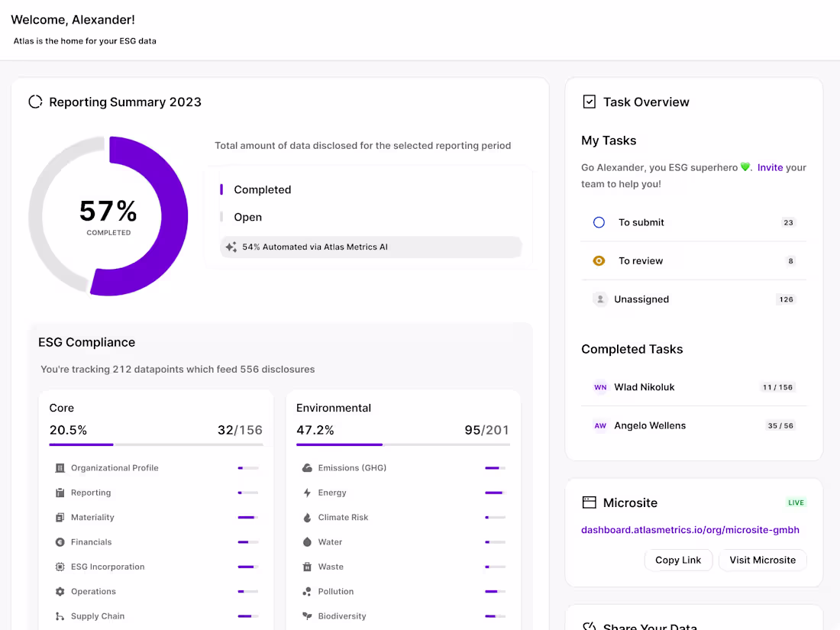Click the Waste trash bin icon

(x=307, y=567)
